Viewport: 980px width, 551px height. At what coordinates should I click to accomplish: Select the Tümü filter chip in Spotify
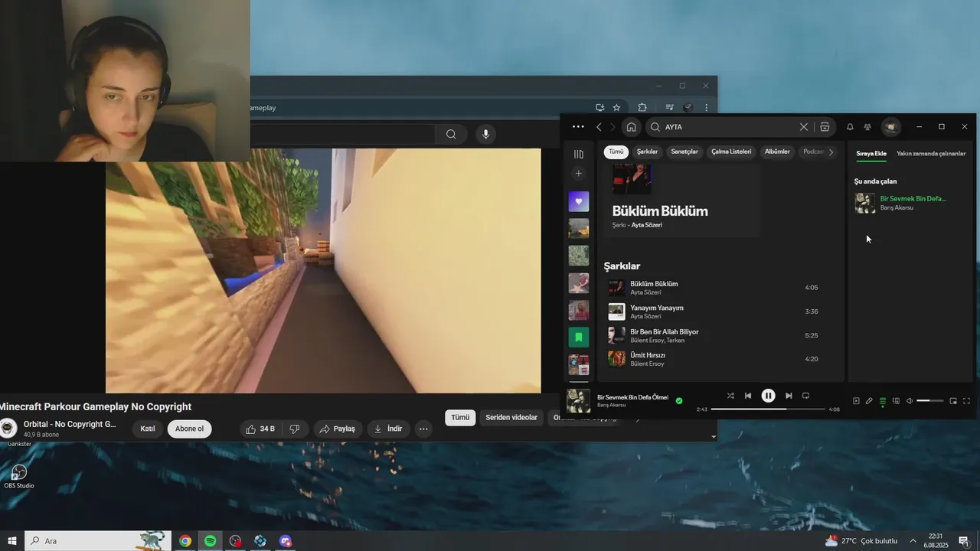(x=616, y=152)
